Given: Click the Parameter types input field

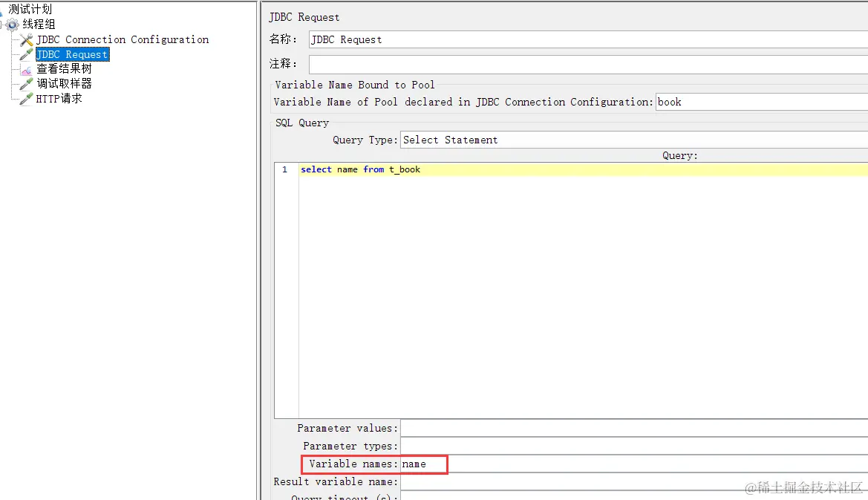Looking at the screenshot, I should (634, 446).
